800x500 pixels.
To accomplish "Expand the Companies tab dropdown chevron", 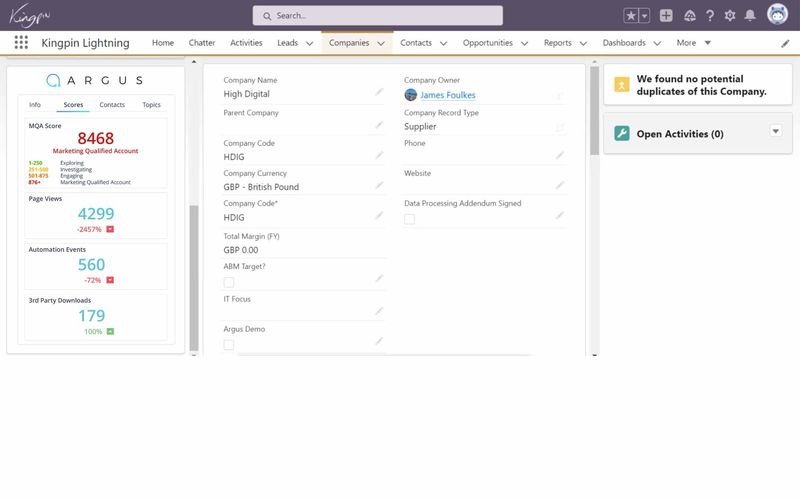I will [381, 43].
